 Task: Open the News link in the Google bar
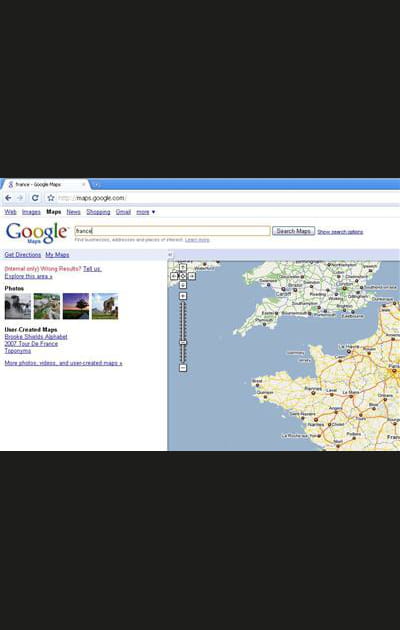pyautogui.click(x=73, y=212)
